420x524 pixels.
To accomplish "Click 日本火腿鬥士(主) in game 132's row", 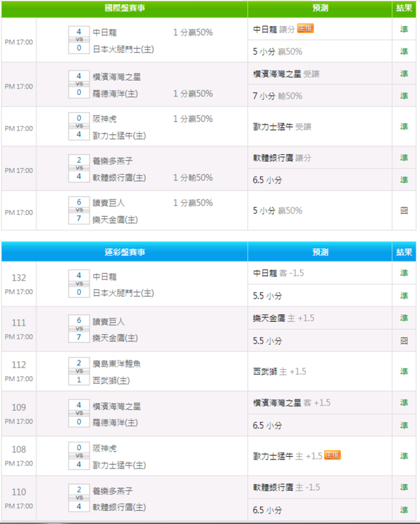I will click(x=123, y=293).
